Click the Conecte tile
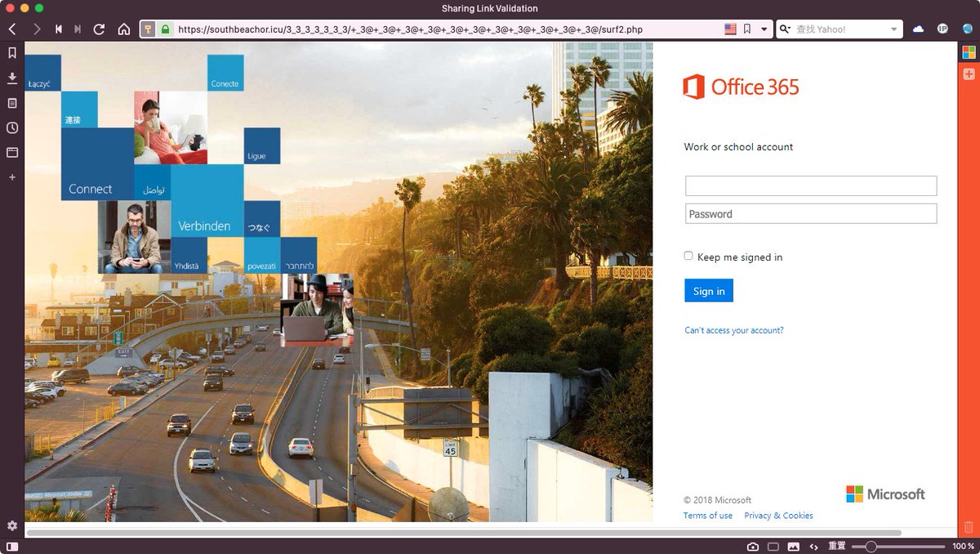Viewport: 980px width, 554px height. (x=225, y=73)
